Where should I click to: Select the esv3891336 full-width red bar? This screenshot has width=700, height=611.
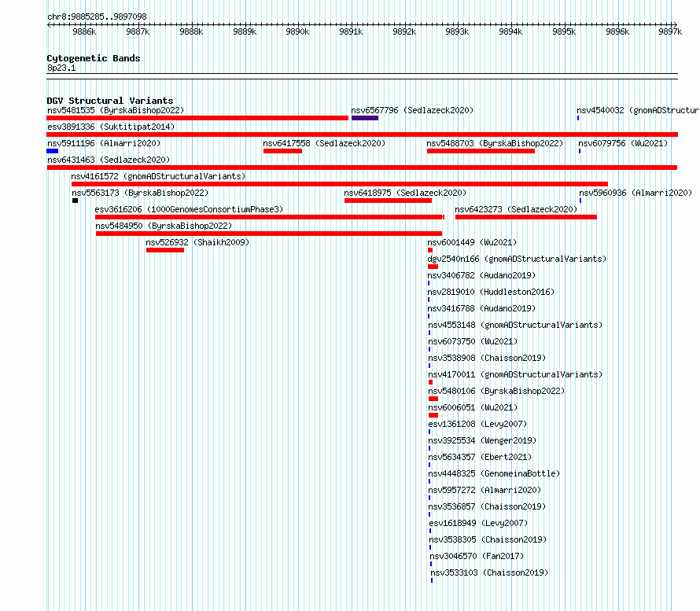(x=362, y=134)
